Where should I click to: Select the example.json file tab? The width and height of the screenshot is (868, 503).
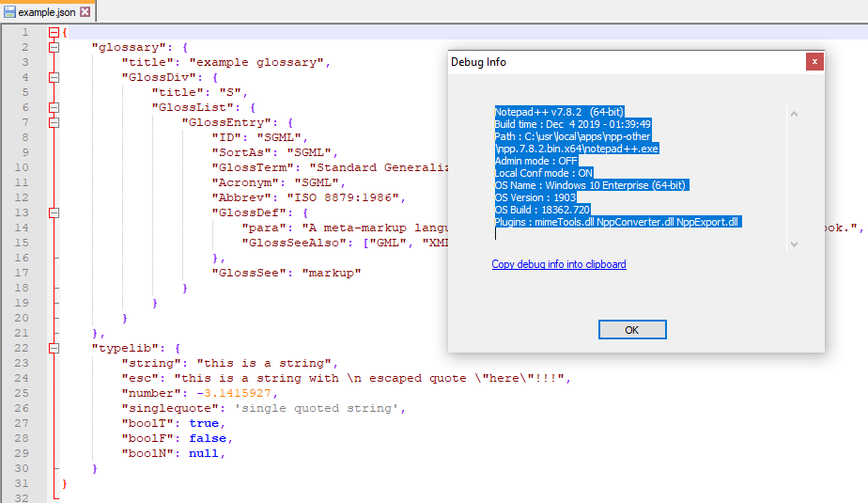pos(48,11)
